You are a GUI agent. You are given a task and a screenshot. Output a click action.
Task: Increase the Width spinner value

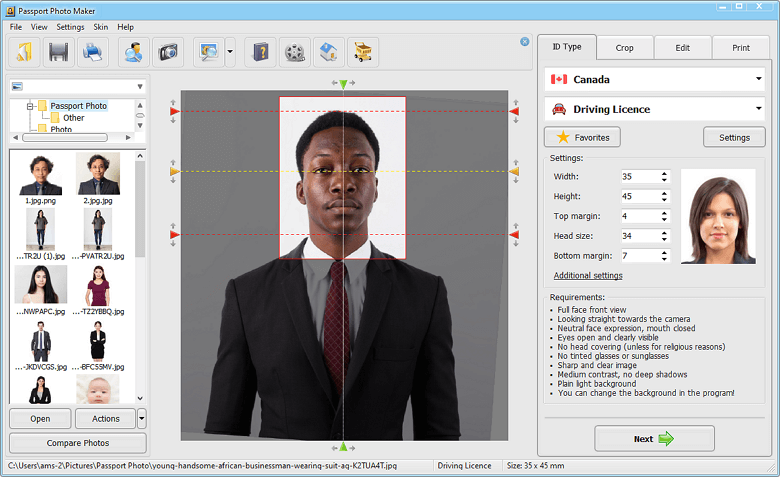[664, 174]
